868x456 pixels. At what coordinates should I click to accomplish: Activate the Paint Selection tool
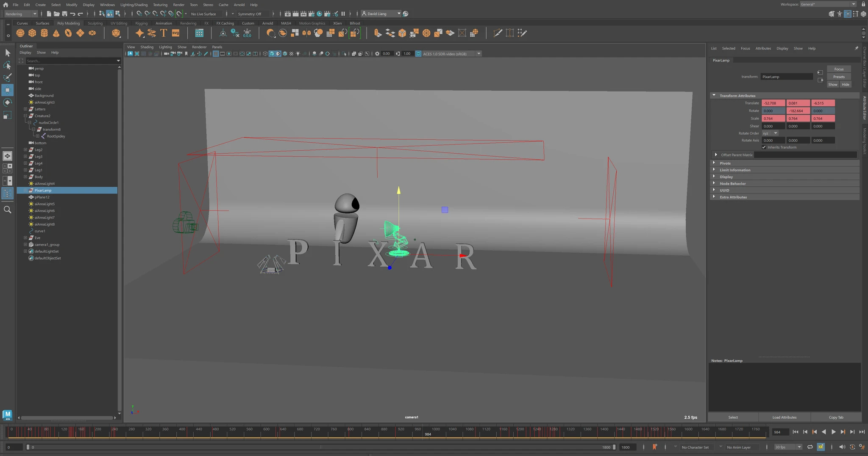[x=7, y=77]
